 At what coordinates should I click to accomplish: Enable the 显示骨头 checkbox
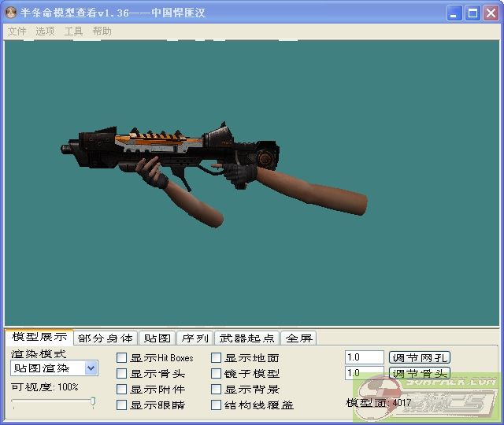click(122, 374)
